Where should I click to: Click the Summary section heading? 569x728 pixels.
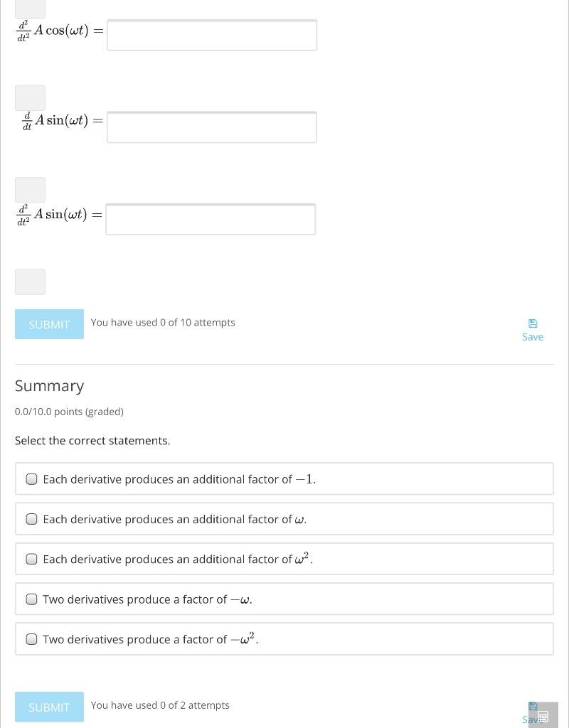pyautogui.click(x=50, y=385)
